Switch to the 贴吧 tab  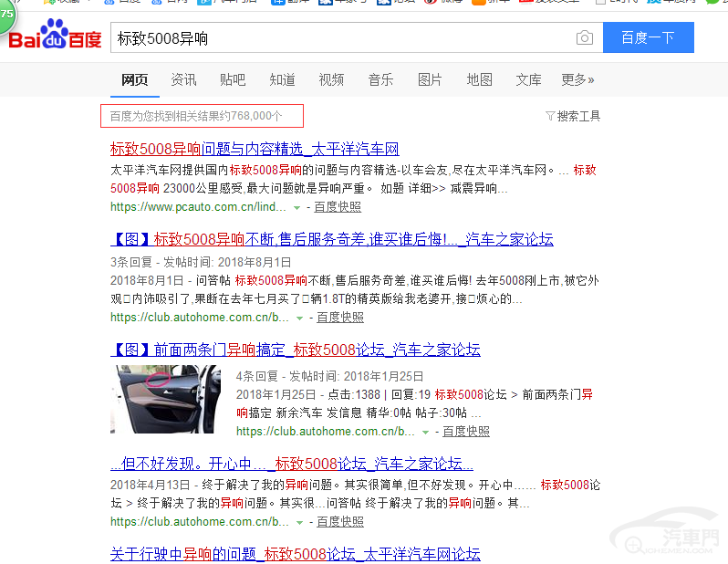(233, 80)
